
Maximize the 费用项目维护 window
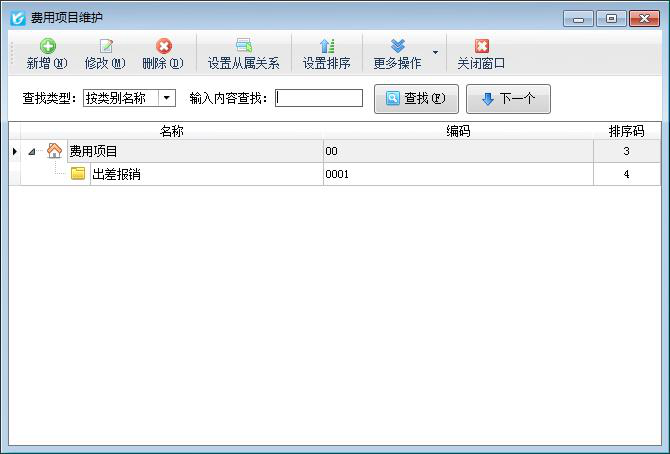tap(610, 18)
